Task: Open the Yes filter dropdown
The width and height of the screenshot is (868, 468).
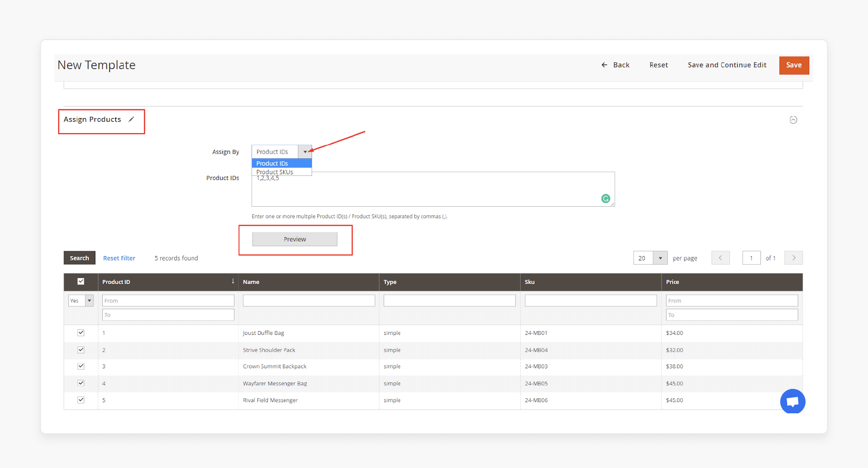Action: (81, 301)
